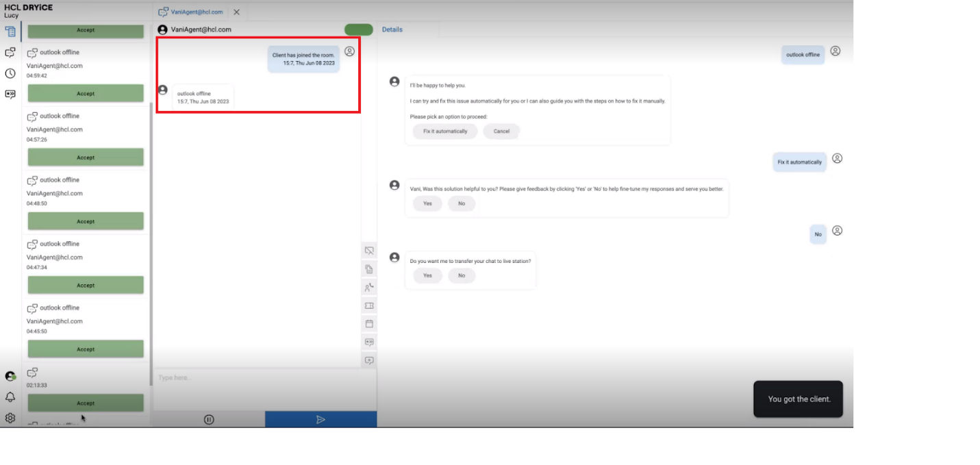Click the transfer call person-phone icon
980x465 pixels.
[369, 288]
